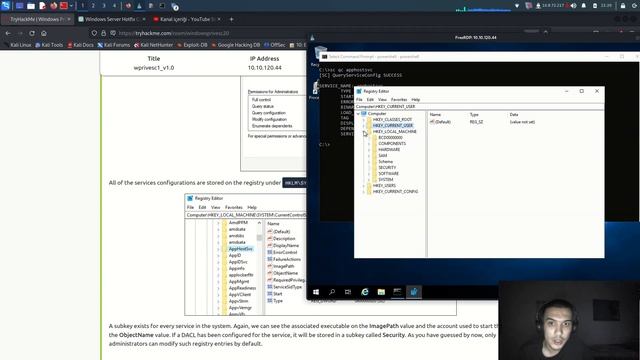This screenshot has width=640, height=360.
Task: Expand HKEY_CURRENT_USER in the tree
Action: (364, 126)
